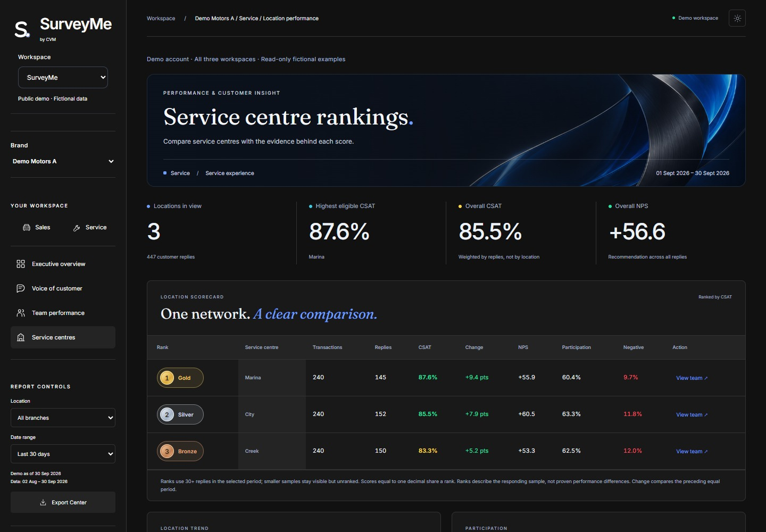Click the Rank column header
Screen dimensions: 766x532
[x=162, y=347]
